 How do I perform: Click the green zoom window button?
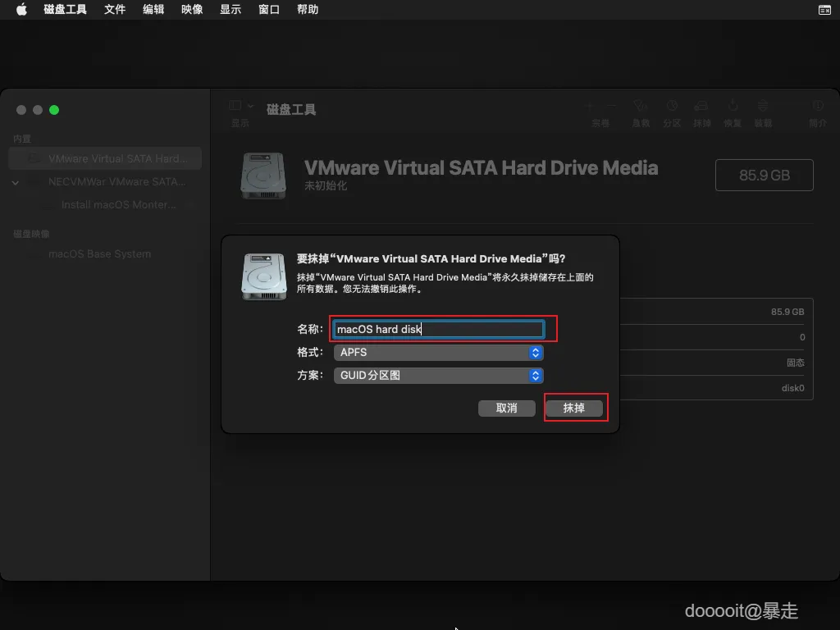(54, 110)
